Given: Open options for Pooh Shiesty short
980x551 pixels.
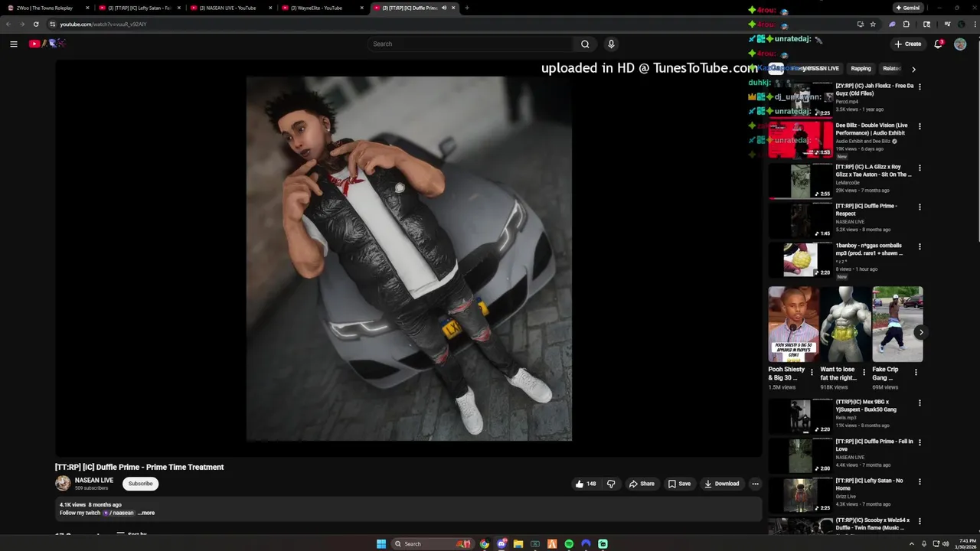Looking at the screenshot, I should 812,373.
